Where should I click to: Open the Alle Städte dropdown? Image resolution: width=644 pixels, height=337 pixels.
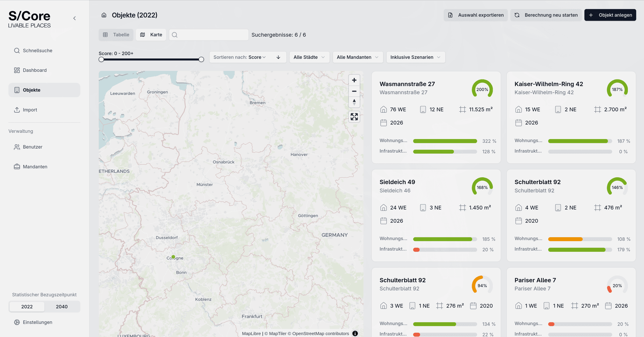point(309,57)
